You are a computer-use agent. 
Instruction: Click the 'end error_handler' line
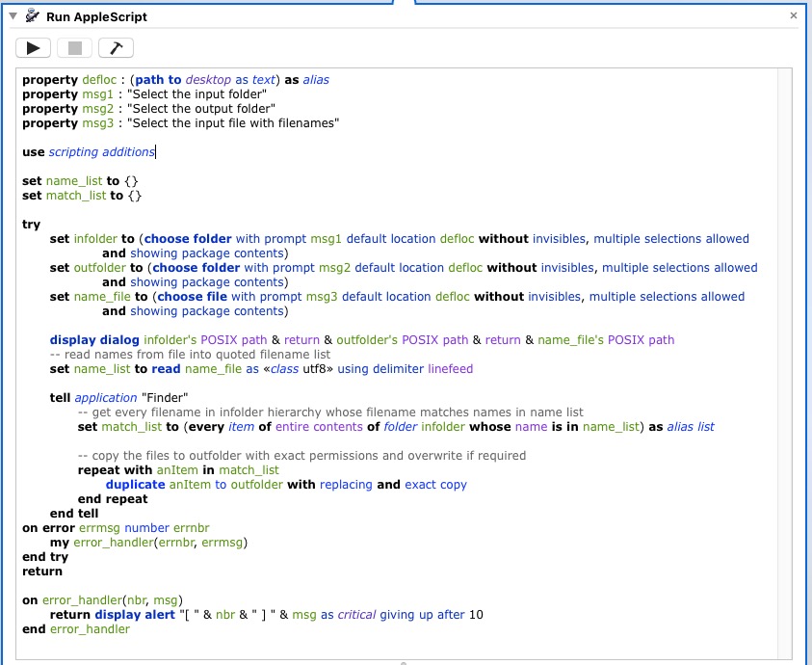pyautogui.click(x=76, y=629)
